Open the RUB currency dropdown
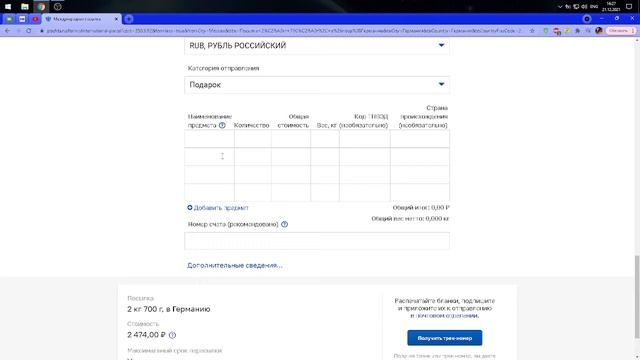Image resolution: width=640 pixels, height=360 pixels. (x=317, y=46)
